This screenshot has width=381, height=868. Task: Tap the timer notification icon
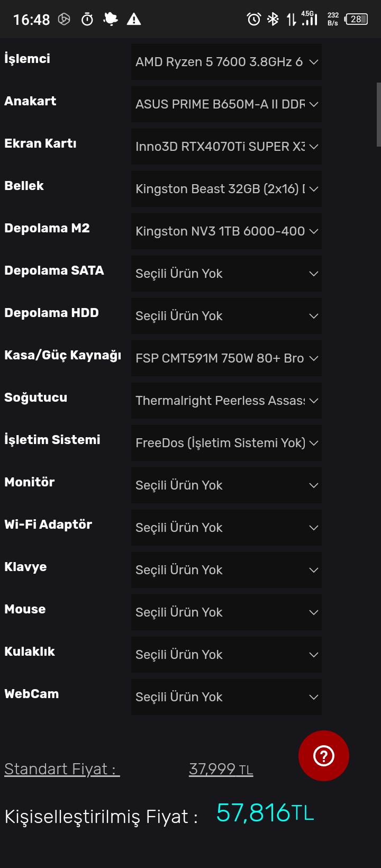tap(87, 20)
